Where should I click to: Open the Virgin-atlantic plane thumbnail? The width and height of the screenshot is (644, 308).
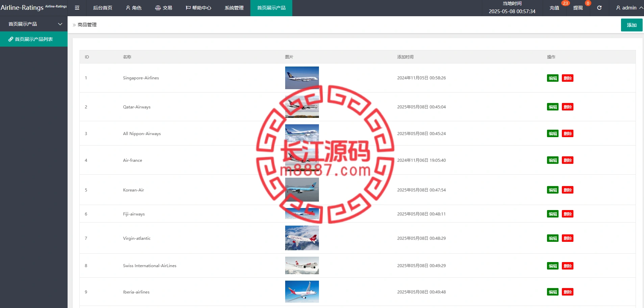(x=302, y=238)
